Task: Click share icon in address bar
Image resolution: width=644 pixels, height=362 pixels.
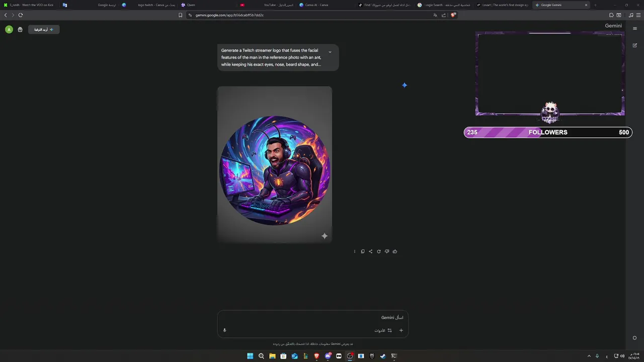Action: pyautogui.click(x=444, y=15)
